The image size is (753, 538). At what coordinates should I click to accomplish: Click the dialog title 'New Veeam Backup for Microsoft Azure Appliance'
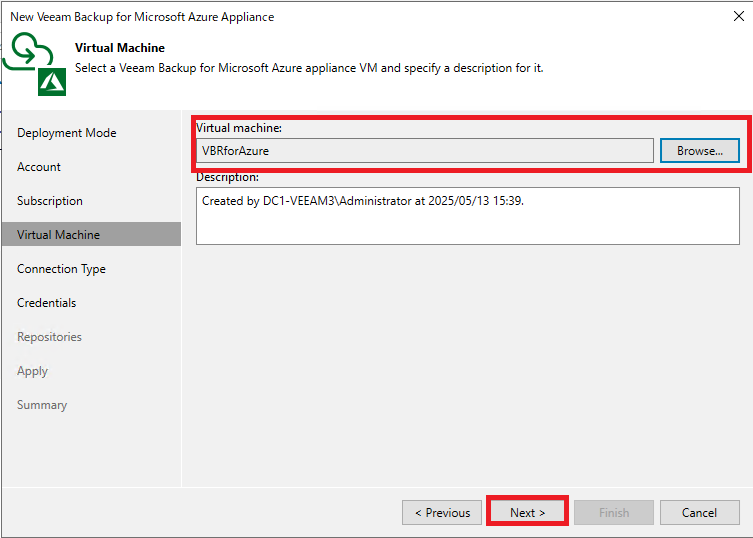[142, 17]
